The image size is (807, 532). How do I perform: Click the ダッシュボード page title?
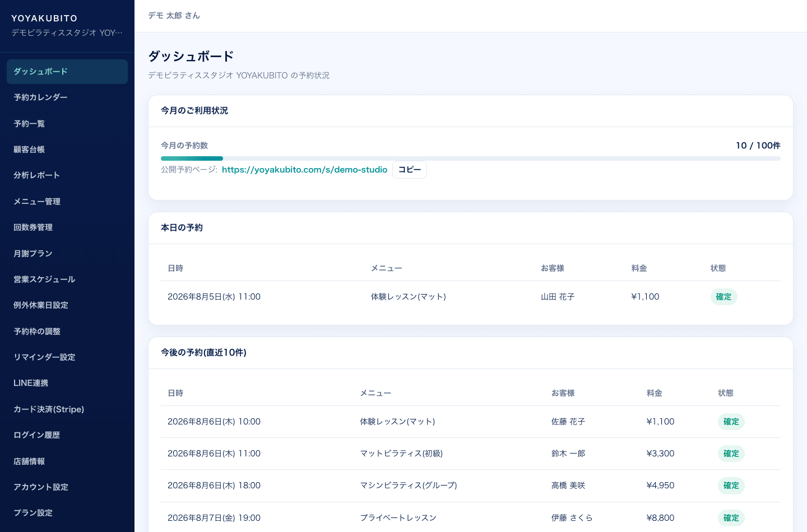[191, 57]
